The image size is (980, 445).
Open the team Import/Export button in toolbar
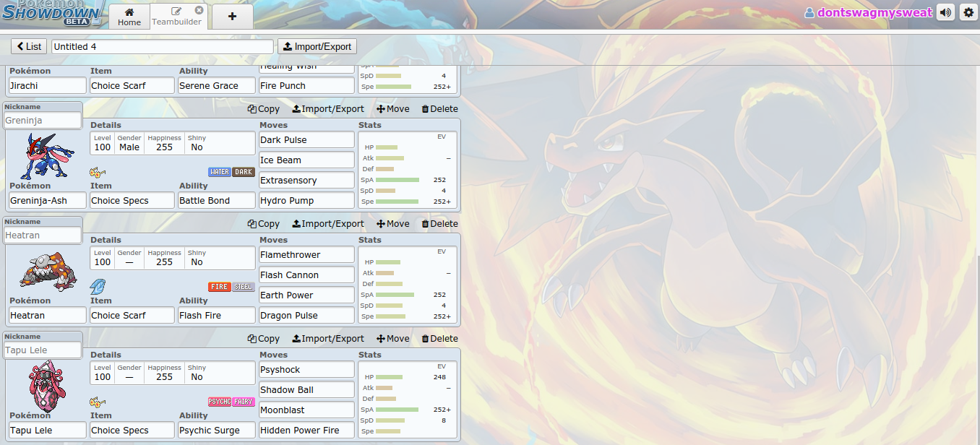tap(317, 46)
